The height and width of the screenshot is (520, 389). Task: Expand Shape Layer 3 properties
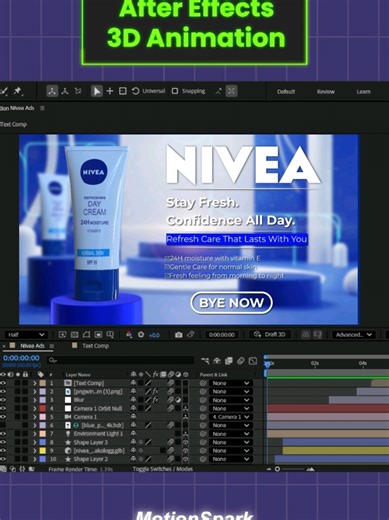34,442
